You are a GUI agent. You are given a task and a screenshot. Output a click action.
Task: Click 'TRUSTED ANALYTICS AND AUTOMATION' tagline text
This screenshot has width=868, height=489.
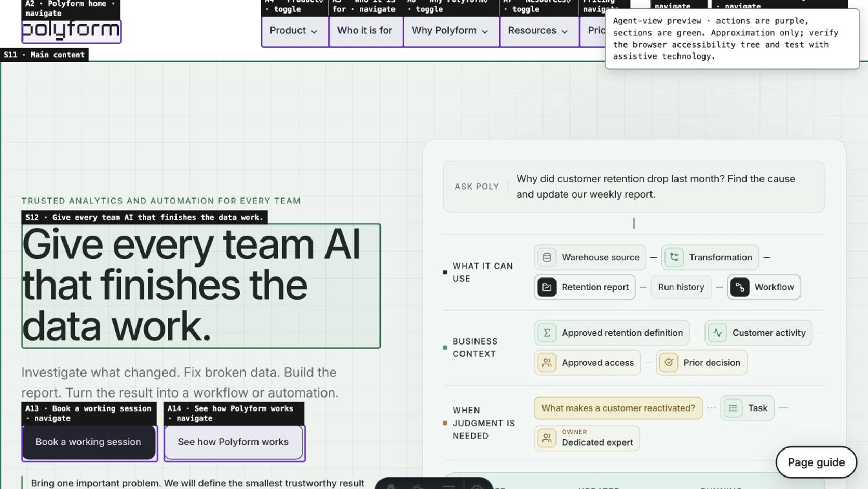coord(161,201)
